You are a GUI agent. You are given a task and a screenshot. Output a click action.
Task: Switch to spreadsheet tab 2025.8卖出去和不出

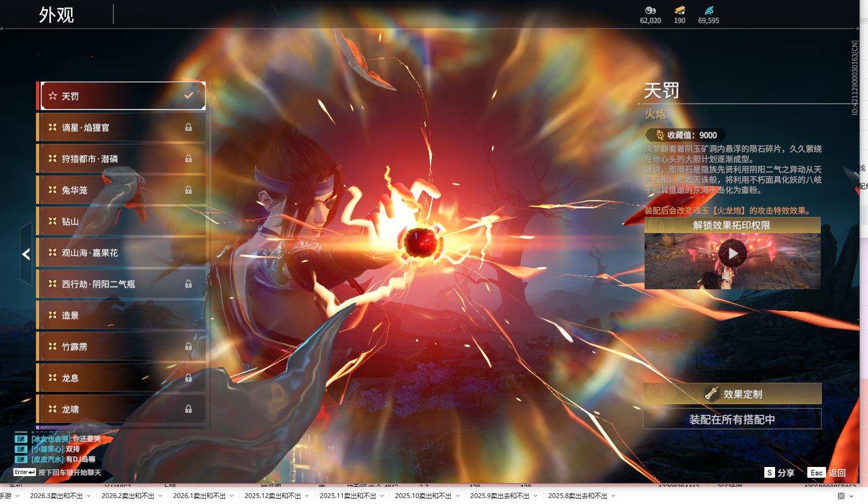pyautogui.click(x=577, y=496)
